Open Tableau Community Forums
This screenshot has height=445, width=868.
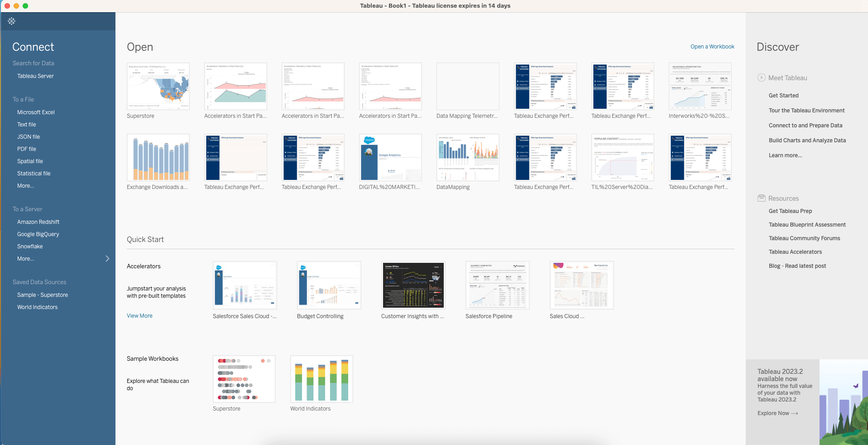tap(804, 238)
